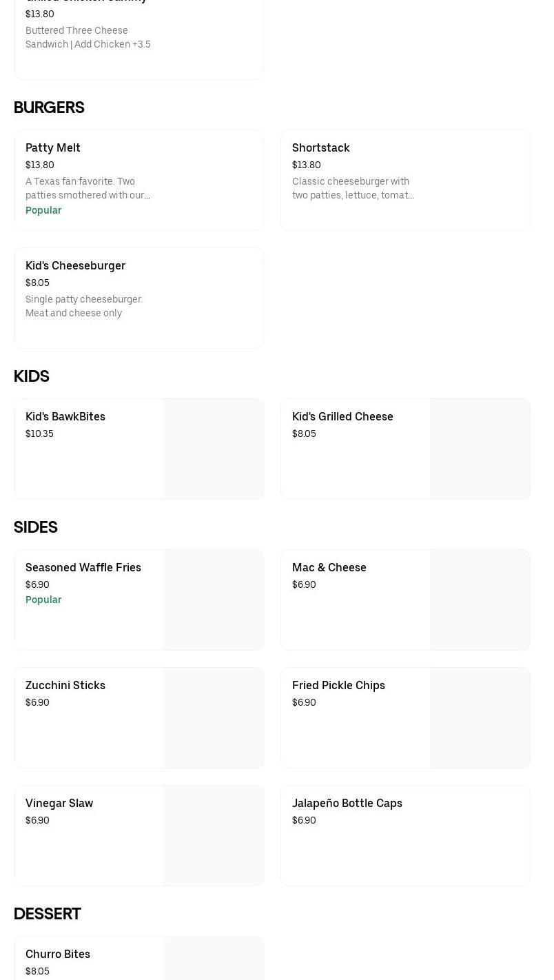Click the Kid's BawkBites image thumbnail
The image size is (554, 980).
tap(214, 449)
